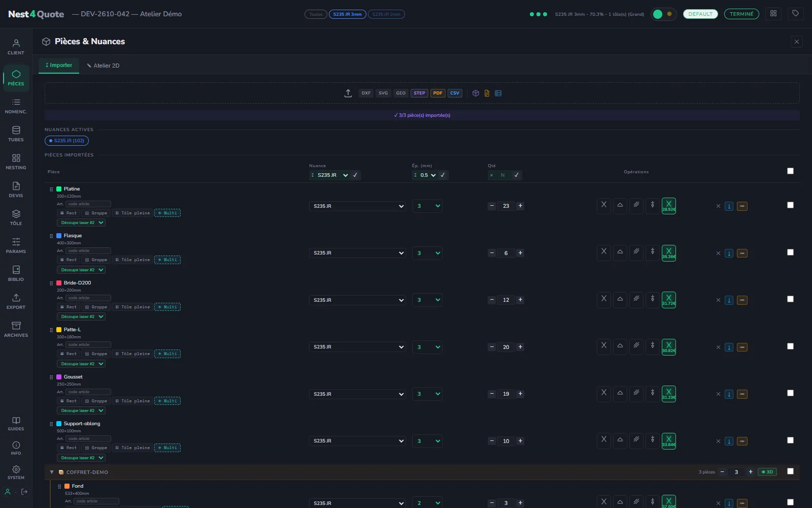Screen dimensions: 812x508
Task: Click the TERMINÉ button
Action: coord(741,14)
